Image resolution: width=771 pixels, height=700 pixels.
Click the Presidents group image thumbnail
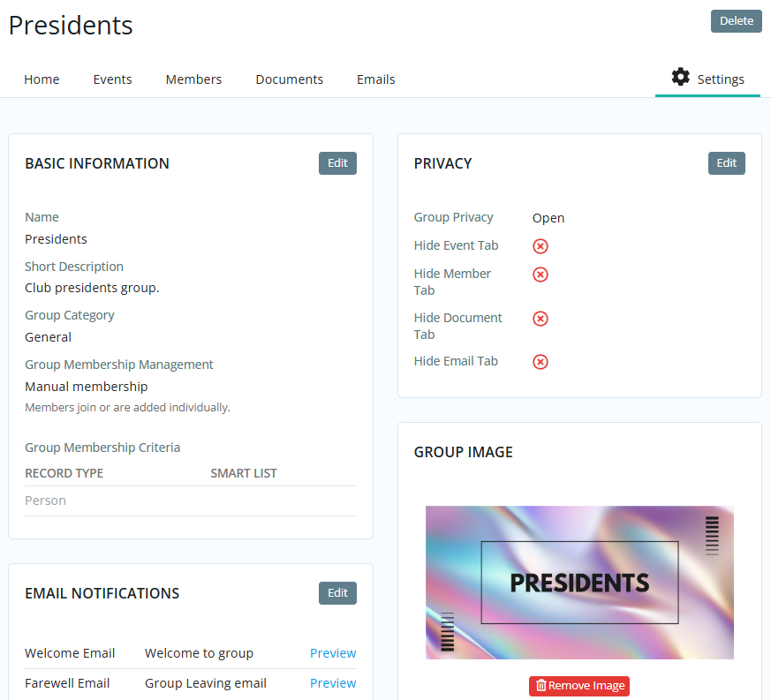(579, 583)
